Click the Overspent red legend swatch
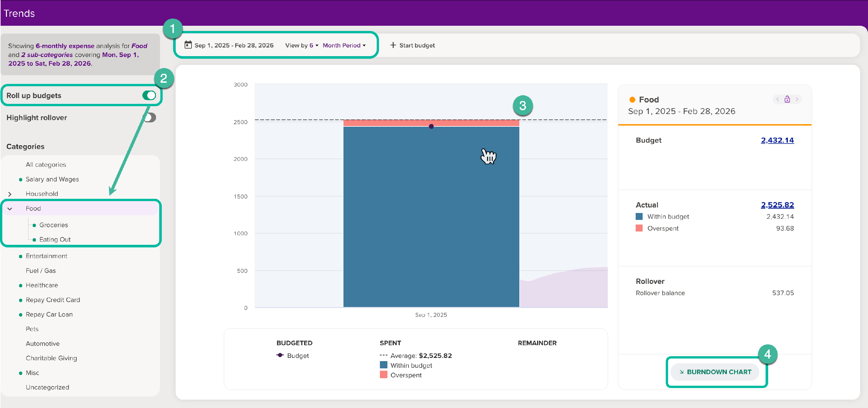 (x=383, y=375)
